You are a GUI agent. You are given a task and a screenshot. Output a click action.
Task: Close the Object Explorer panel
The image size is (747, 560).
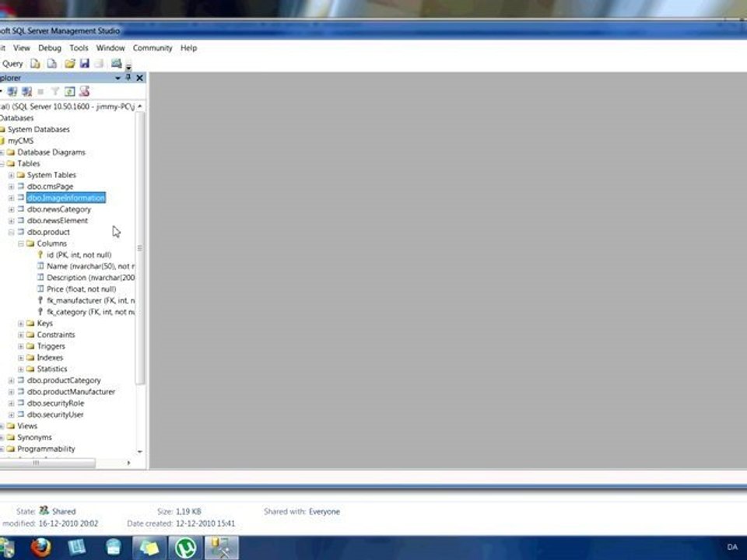(x=139, y=78)
